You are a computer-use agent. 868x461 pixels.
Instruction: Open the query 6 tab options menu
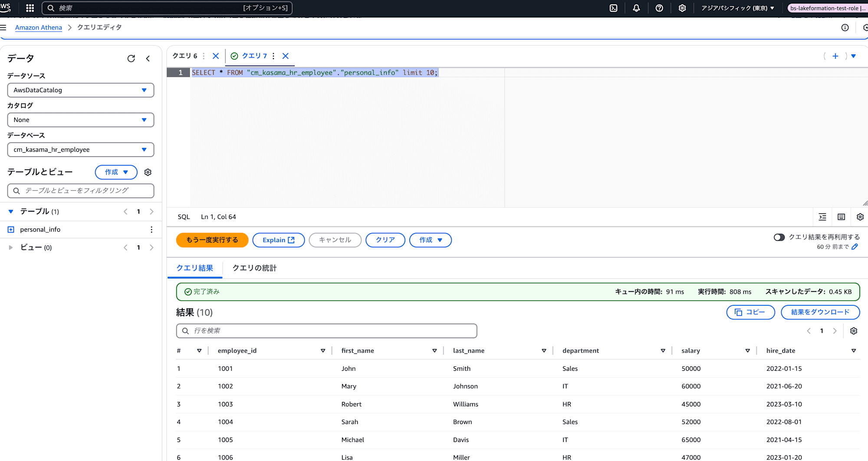pyautogui.click(x=204, y=56)
